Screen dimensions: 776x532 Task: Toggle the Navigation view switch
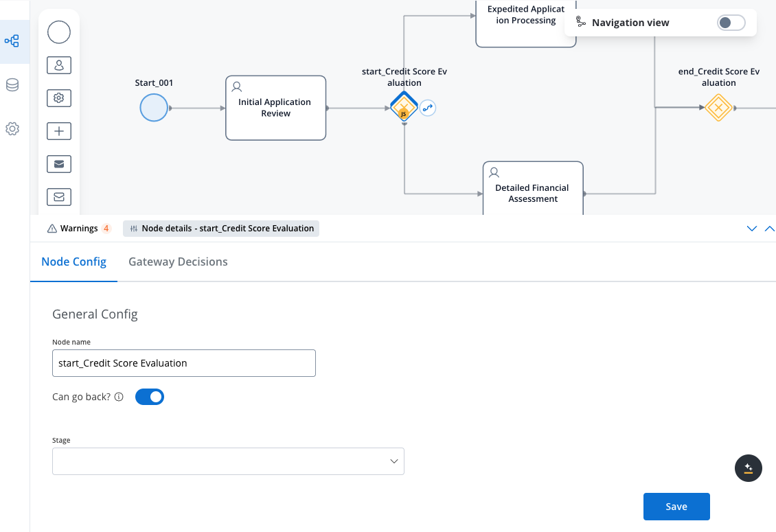(731, 23)
